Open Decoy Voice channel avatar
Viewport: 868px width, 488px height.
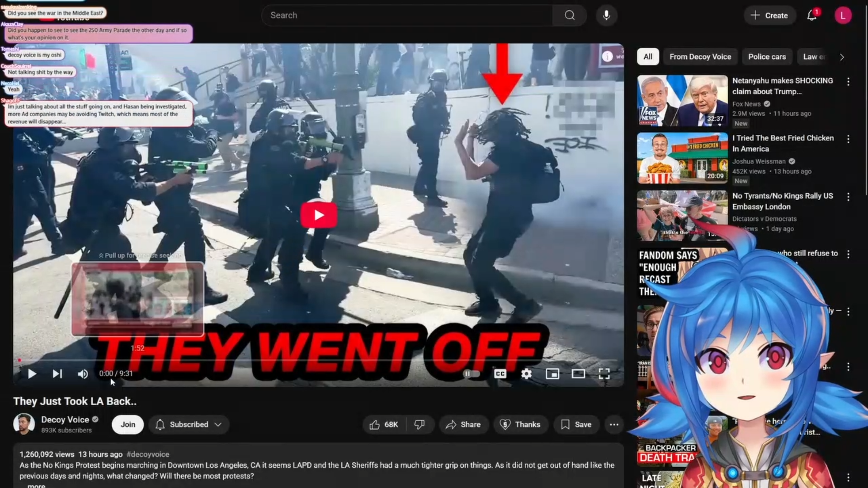pyautogui.click(x=24, y=424)
